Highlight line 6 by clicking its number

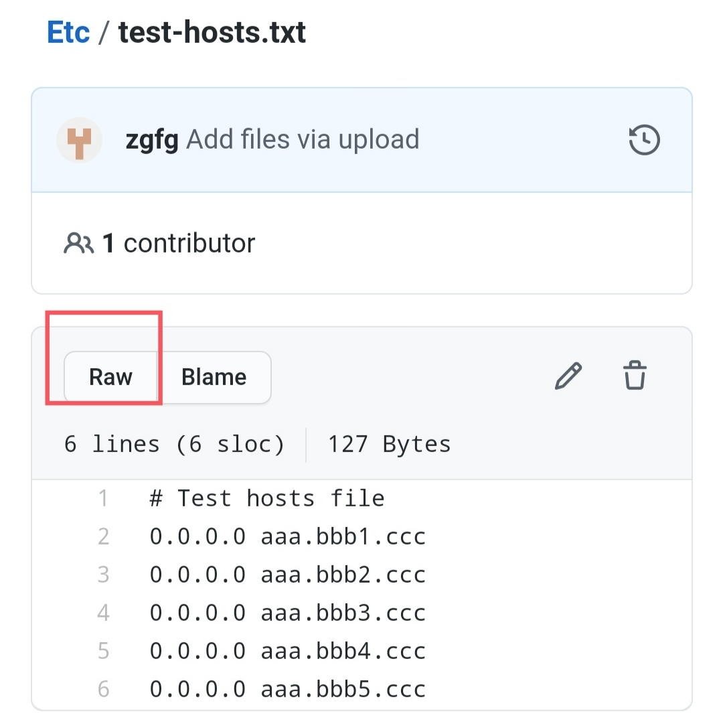point(104,688)
